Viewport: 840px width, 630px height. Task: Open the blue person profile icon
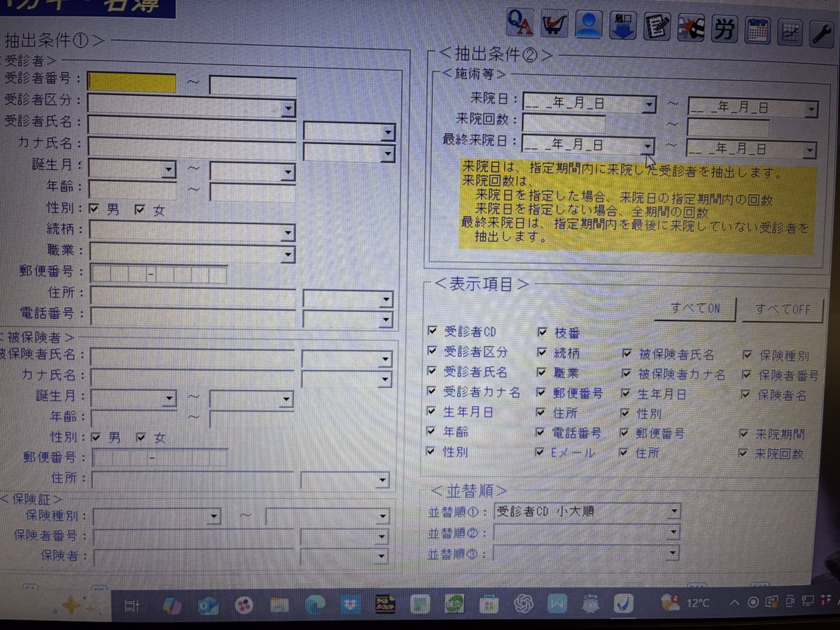[x=588, y=26]
